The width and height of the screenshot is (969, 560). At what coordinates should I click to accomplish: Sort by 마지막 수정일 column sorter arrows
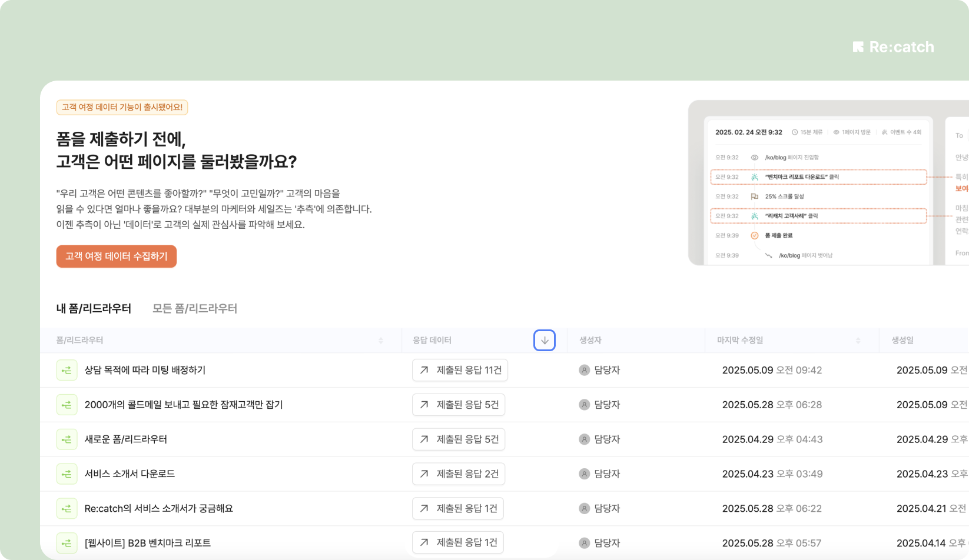(858, 341)
